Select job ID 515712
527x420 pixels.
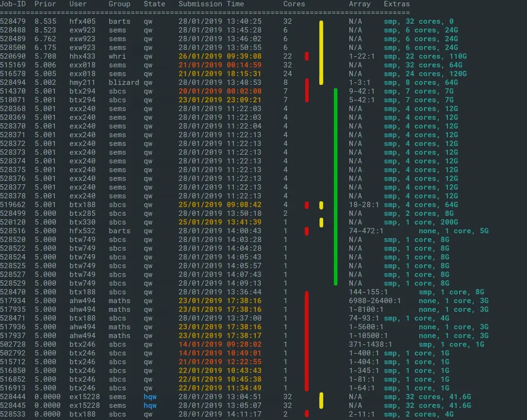[x=13, y=362]
